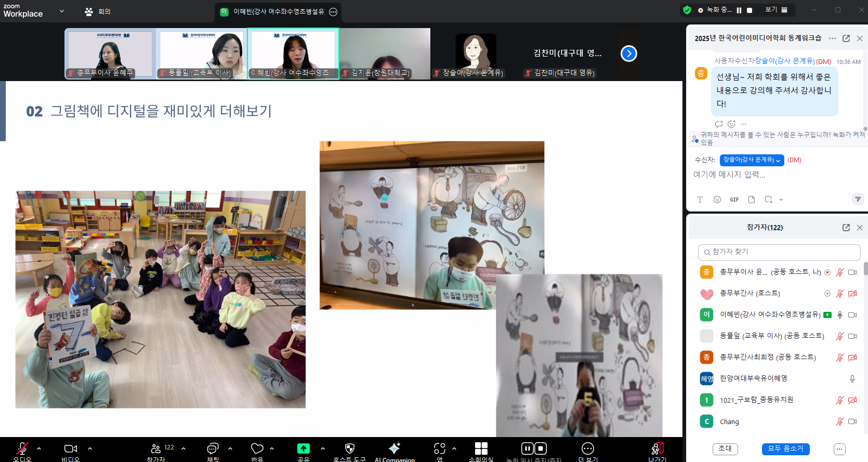The image size is (868, 462).
Task: Expand the share options arrow
Action: (323, 448)
